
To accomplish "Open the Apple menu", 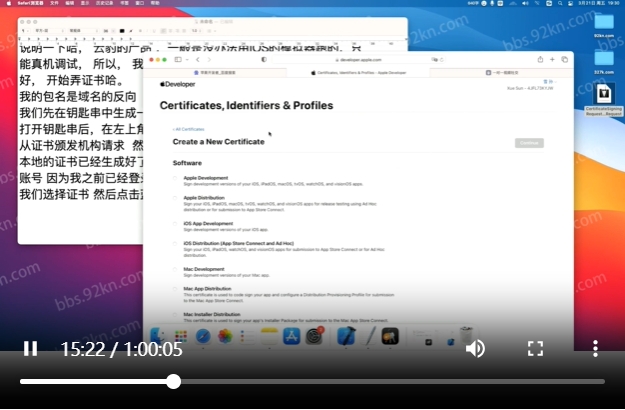I will pyautogui.click(x=9, y=3).
